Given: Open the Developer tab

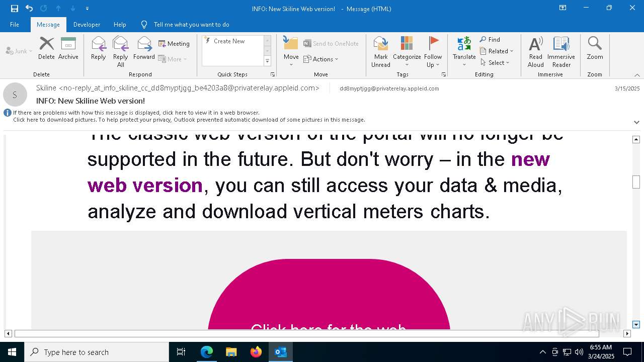Looking at the screenshot, I should click(87, 25).
